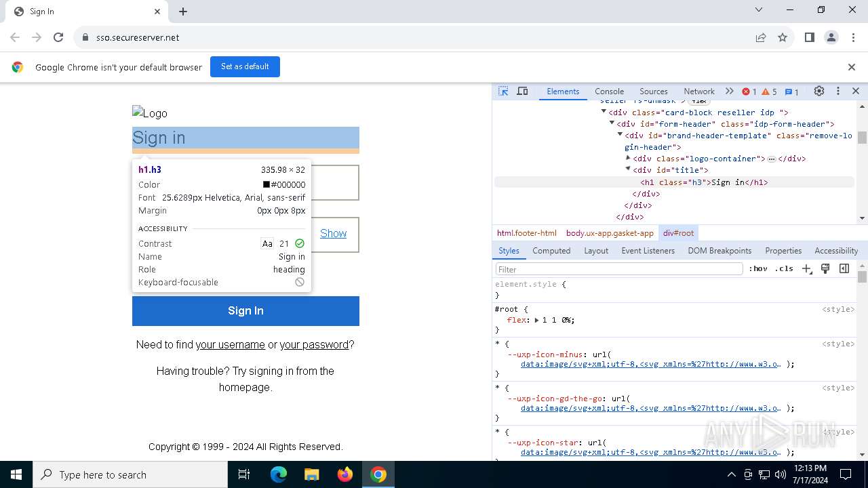Click the browser back arrow

tap(15, 37)
